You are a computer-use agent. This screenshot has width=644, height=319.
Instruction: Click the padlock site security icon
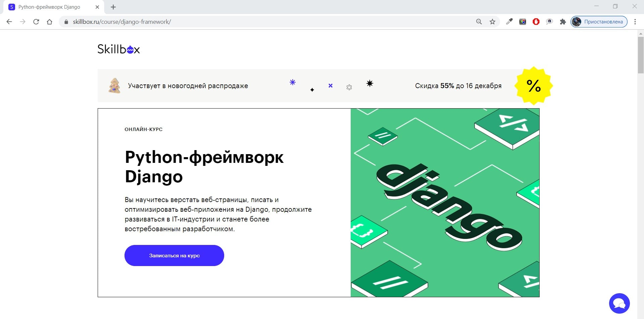66,22
